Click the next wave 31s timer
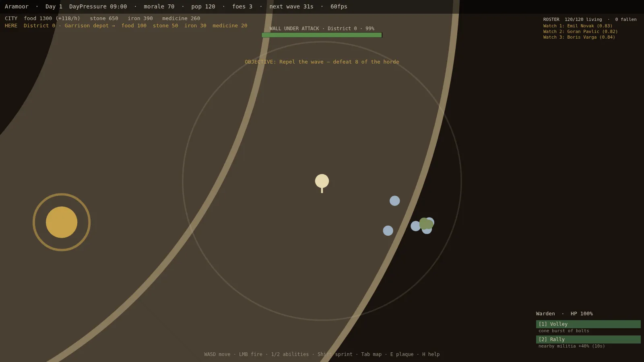Viewport: 644px width, 362px height. pyautogui.click(x=291, y=6)
